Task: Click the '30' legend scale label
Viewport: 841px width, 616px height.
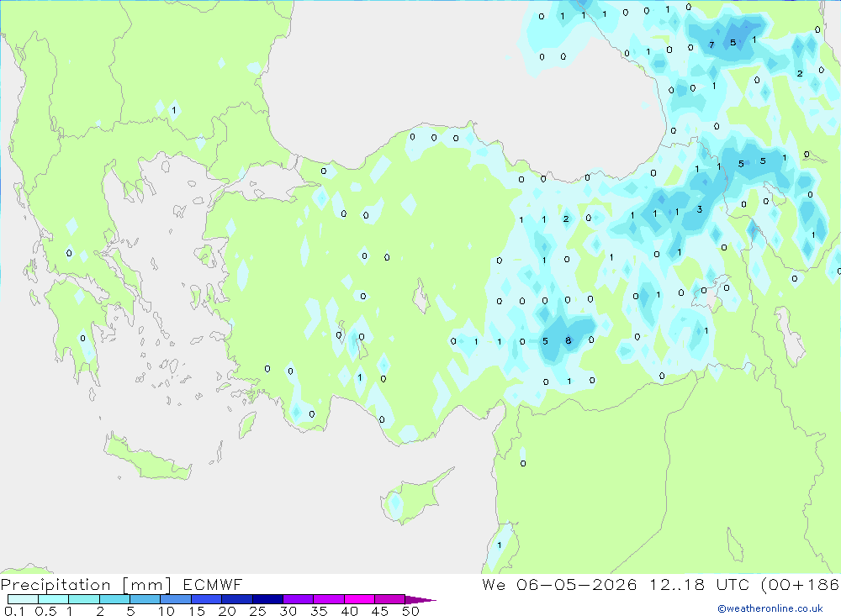Action: [288, 611]
